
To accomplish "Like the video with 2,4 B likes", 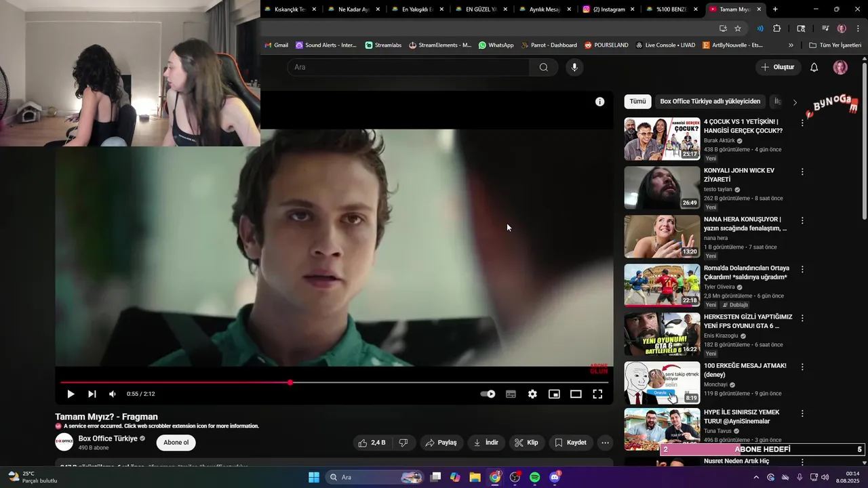I will tap(371, 443).
